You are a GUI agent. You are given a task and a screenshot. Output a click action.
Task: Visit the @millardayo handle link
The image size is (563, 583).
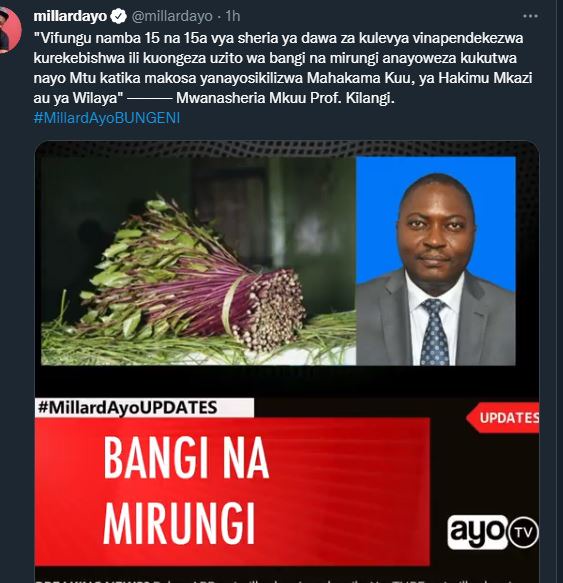click(x=172, y=16)
